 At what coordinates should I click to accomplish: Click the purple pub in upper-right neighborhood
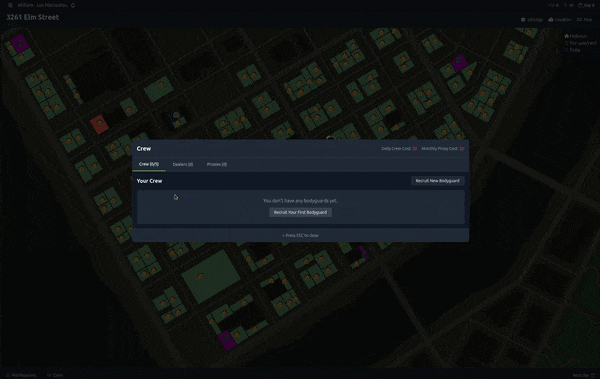coord(459,62)
